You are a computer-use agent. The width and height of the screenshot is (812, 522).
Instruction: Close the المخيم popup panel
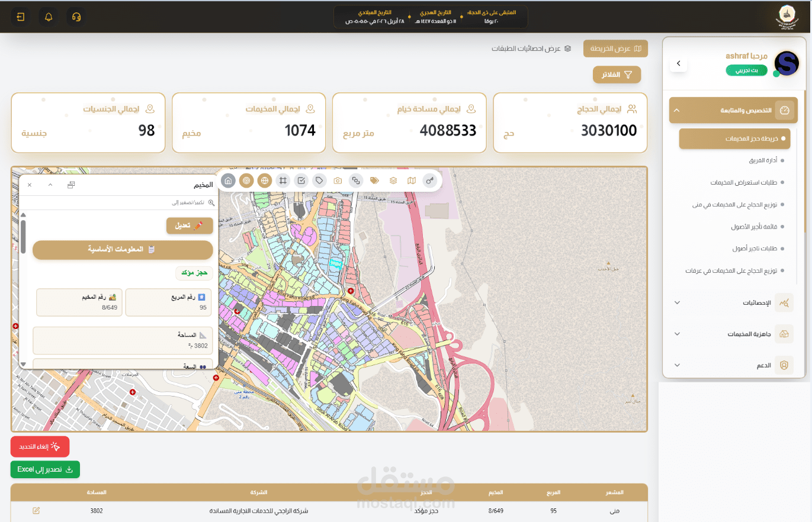click(x=30, y=185)
